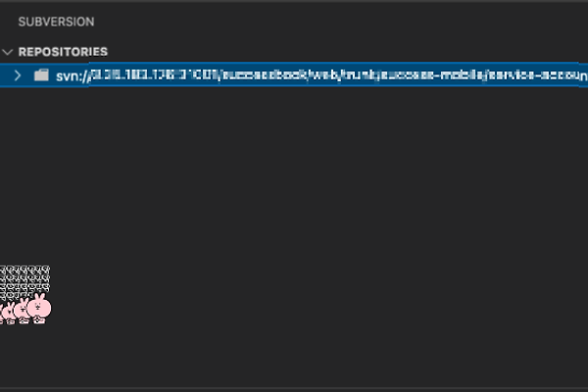This screenshot has width=588, height=392.
Task: Click the bottom border of the Subversion panel
Action: point(294,388)
